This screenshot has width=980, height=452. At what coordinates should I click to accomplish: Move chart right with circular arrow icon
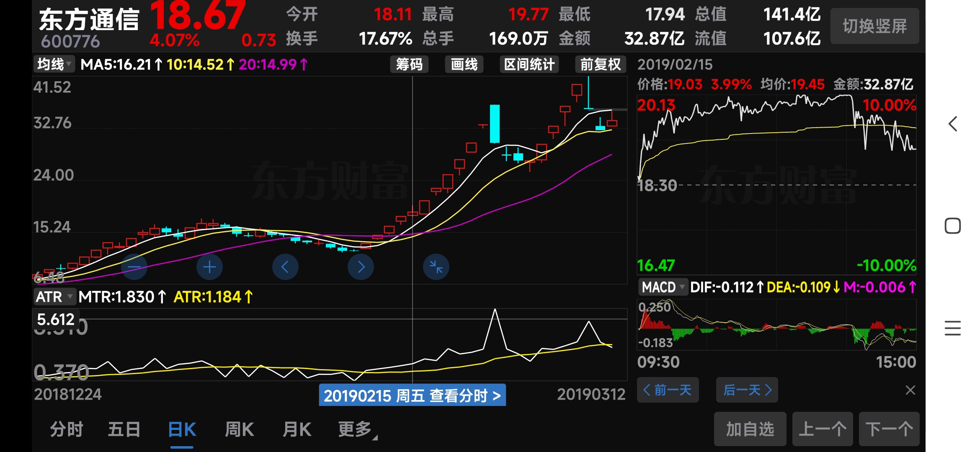click(361, 267)
